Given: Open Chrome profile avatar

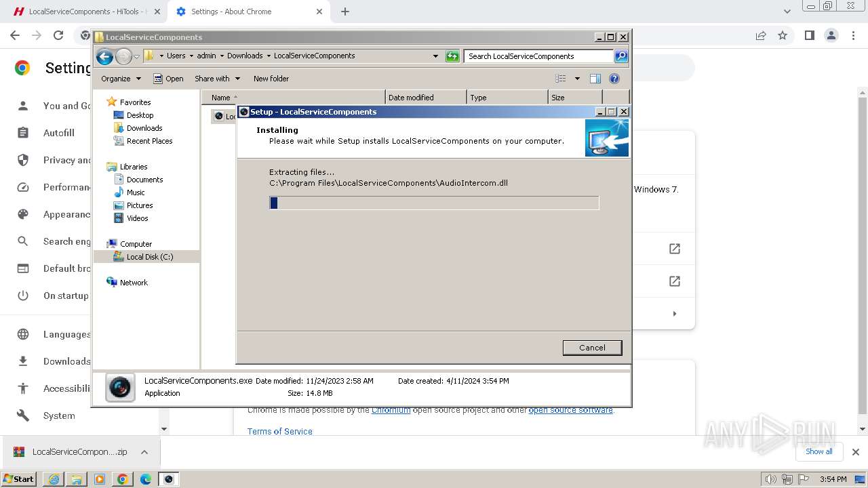Looking at the screenshot, I should point(831,35).
